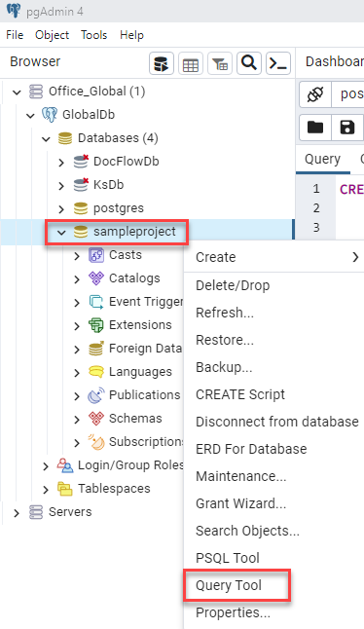Image resolution: width=364 pixels, height=629 pixels.
Task: Click the pgAdmin elephant logo
Action: 14,11
